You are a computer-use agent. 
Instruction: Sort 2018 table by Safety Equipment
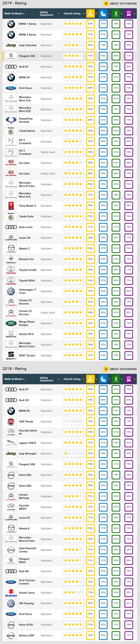[x=47, y=379]
